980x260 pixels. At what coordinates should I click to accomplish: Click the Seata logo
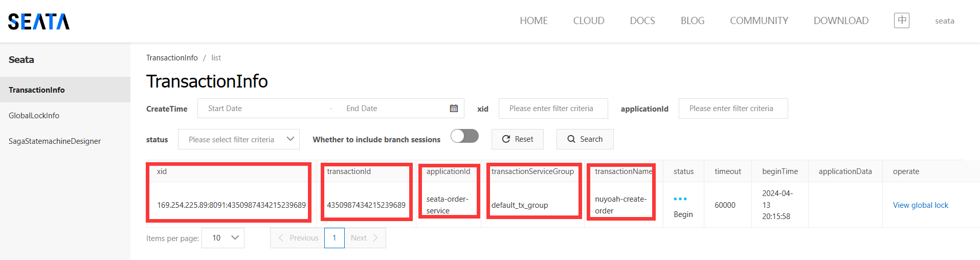[x=39, y=21]
